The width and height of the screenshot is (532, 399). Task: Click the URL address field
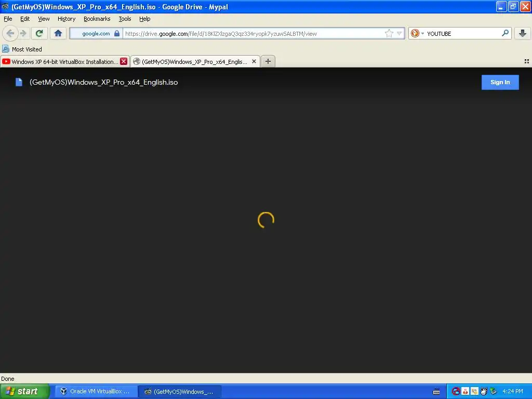click(x=255, y=33)
